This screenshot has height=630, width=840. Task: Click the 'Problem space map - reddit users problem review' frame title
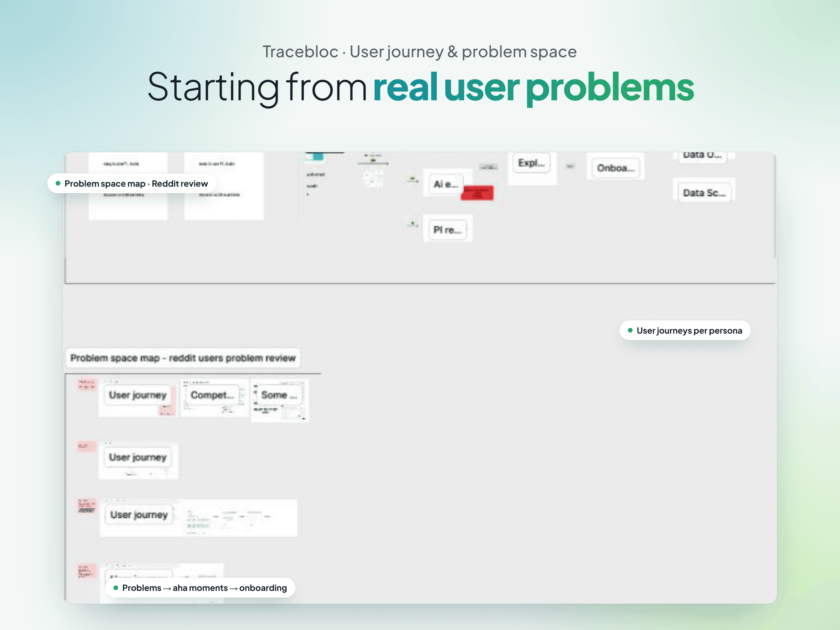183,358
